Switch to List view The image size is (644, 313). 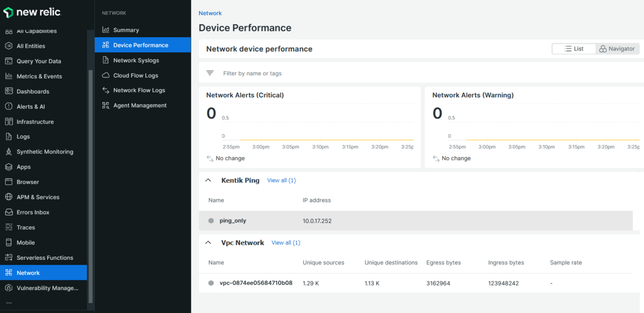click(x=574, y=49)
